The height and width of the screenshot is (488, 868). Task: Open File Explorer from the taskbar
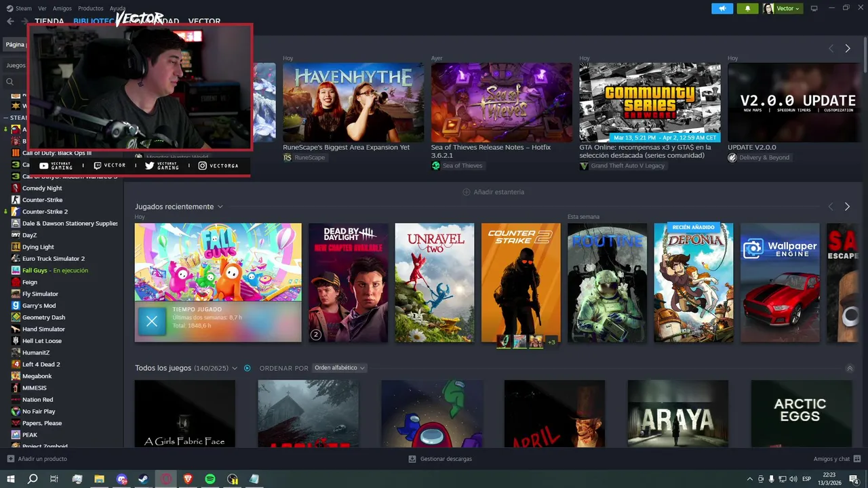[x=99, y=479]
